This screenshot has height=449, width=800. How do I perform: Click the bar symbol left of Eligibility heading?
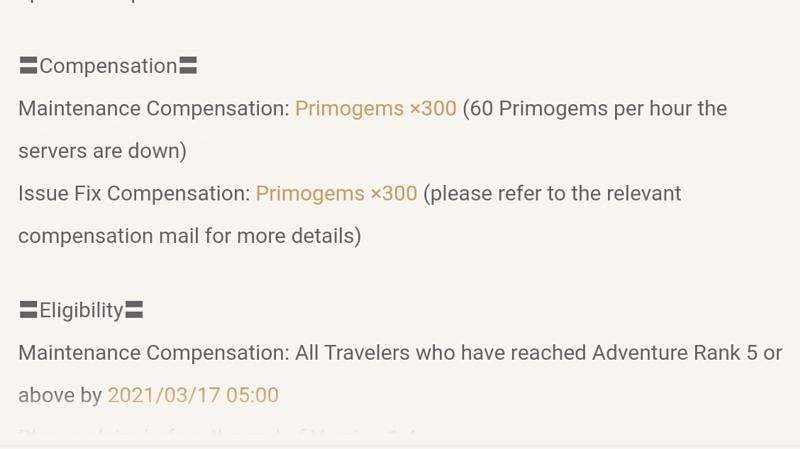pos(29,310)
